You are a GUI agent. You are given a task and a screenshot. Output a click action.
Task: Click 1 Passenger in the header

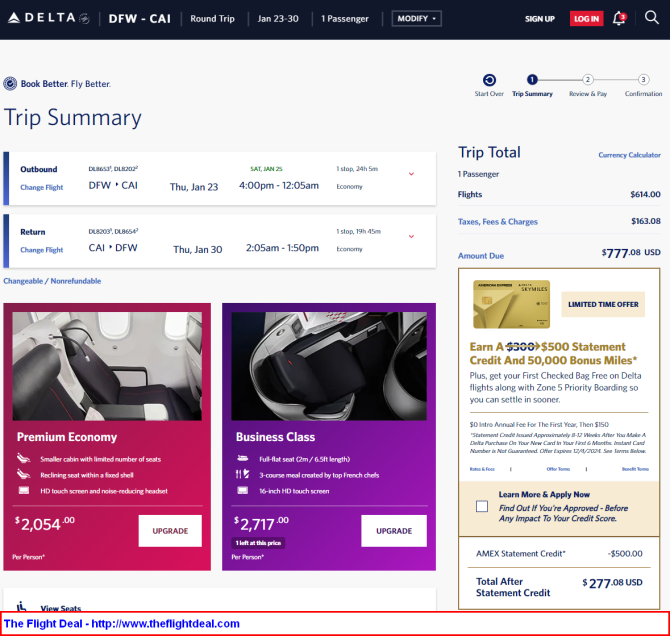[344, 19]
